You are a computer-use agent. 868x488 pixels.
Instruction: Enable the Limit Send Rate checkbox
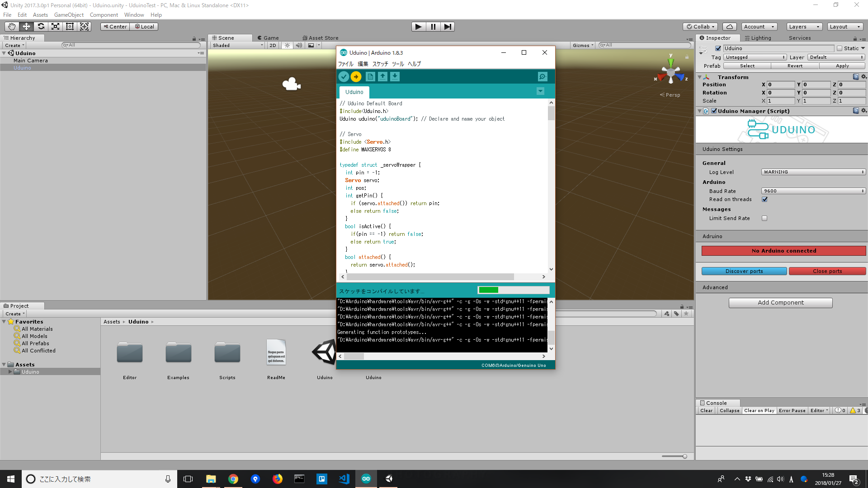click(764, 218)
